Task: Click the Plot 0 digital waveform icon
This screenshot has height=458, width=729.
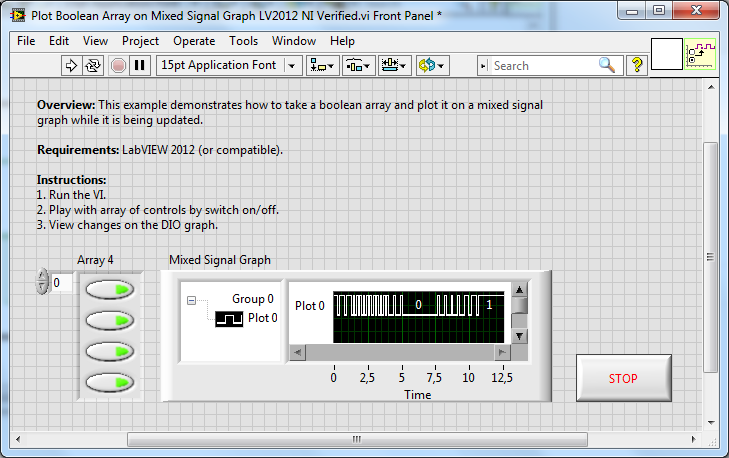Action: pos(229,319)
